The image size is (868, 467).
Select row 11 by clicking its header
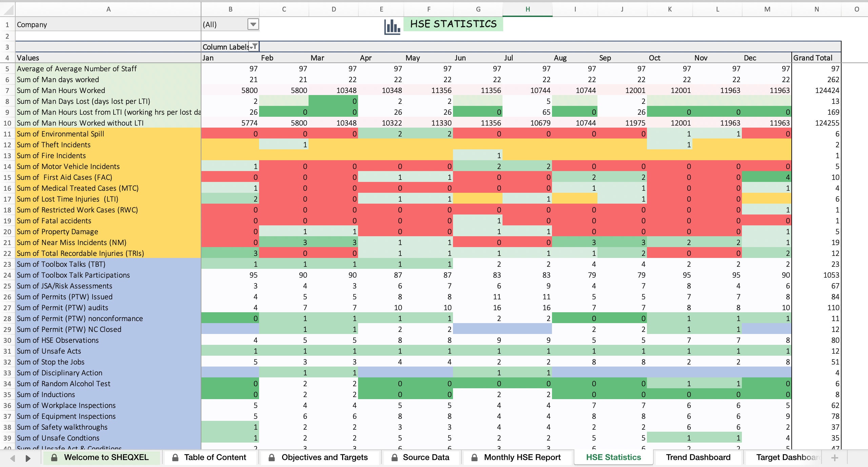(x=7, y=134)
